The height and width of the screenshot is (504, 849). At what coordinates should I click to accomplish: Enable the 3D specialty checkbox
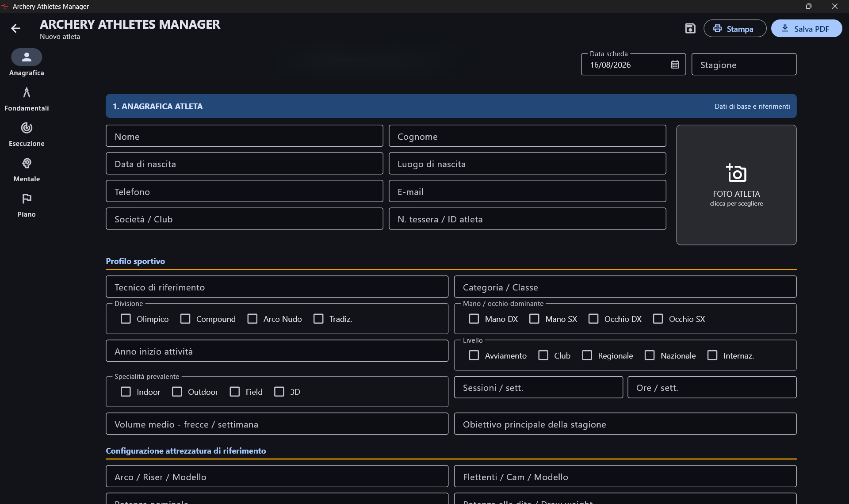pyautogui.click(x=279, y=392)
